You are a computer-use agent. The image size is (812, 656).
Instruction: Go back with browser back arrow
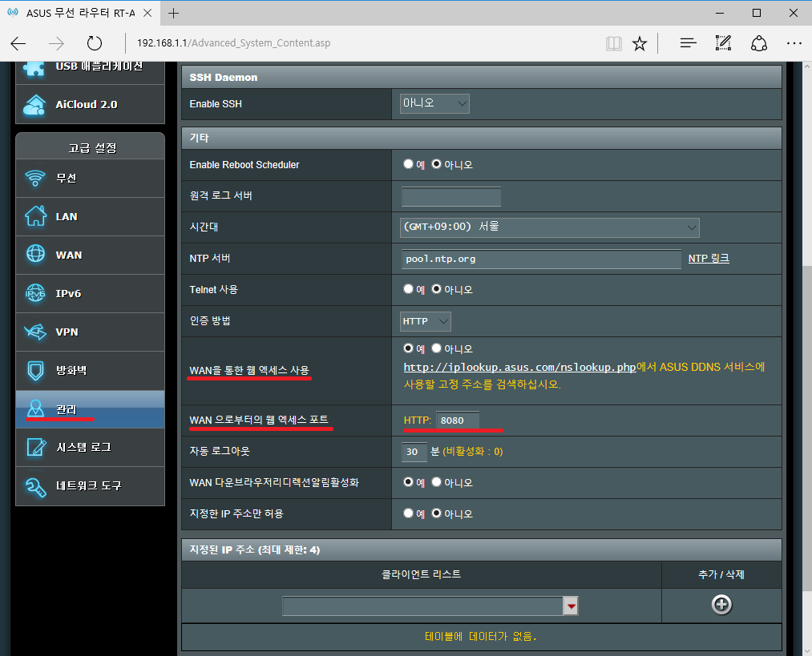tap(18, 43)
